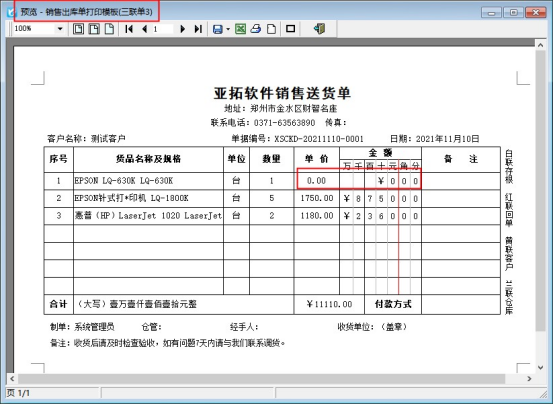
Task: Click the blue floppy disk save icon
Action: click(x=218, y=29)
